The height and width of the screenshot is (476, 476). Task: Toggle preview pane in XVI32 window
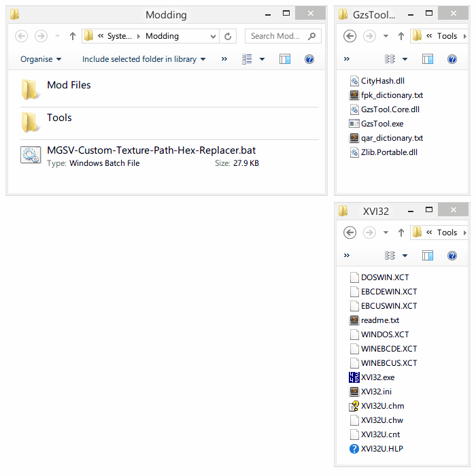click(428, 256)
